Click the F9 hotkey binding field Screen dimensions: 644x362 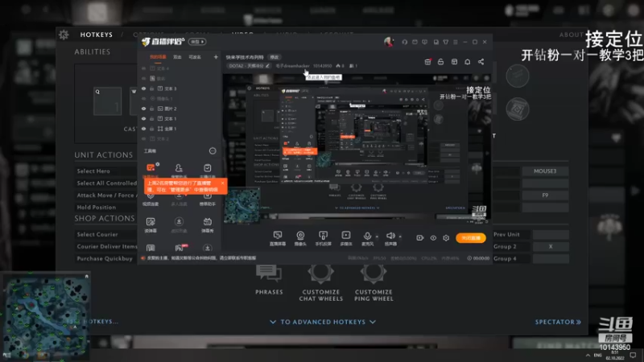click(545, 195)
